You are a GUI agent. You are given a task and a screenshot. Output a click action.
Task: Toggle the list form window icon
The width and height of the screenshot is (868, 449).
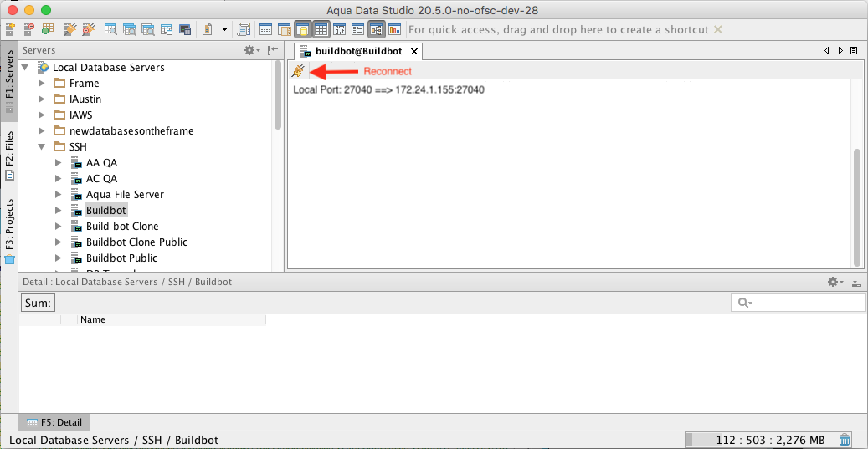[x=358, y=29]
